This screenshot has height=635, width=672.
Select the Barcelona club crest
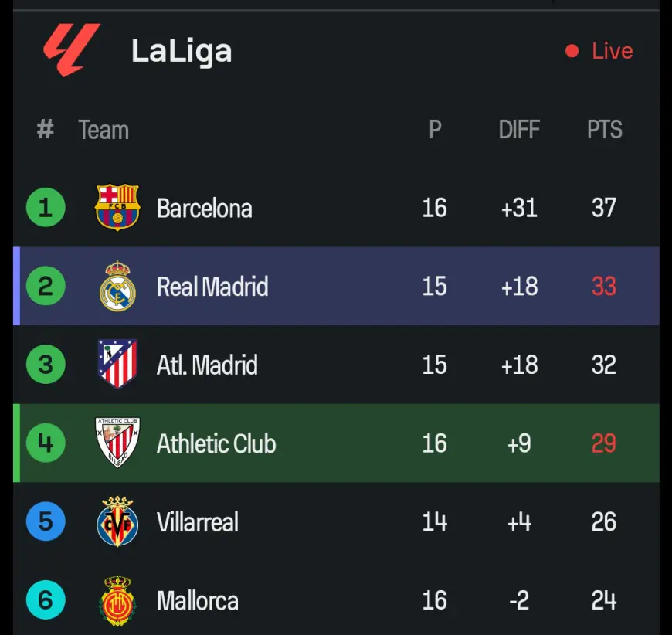(117, 208)
